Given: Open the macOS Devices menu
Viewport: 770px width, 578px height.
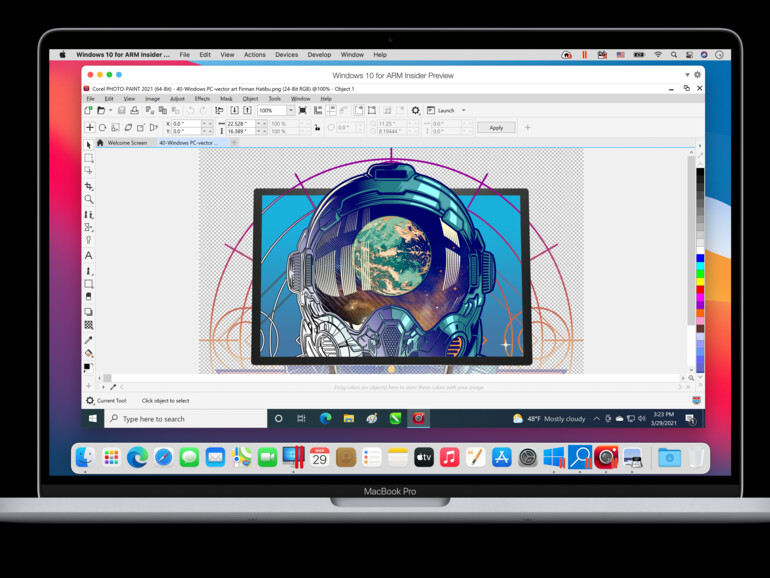Looking at the screenshot, I should click(x=286, y=55).
